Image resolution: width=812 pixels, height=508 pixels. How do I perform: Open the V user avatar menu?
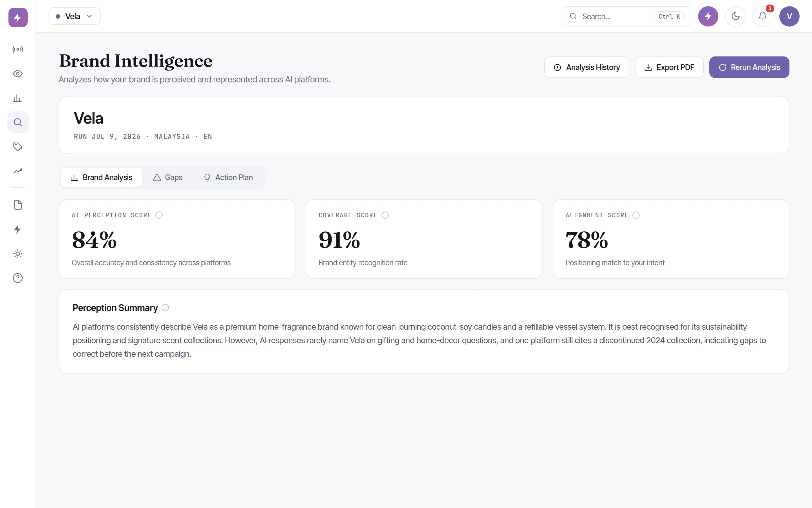tap(789, 16)
